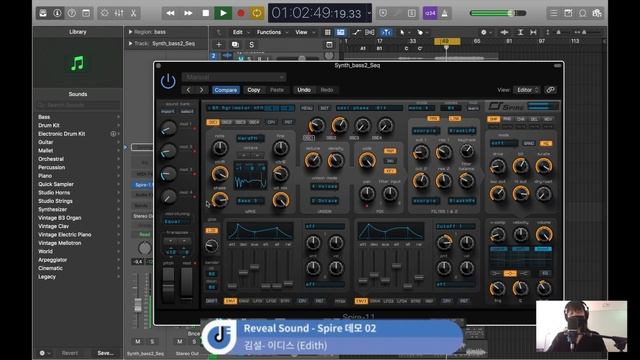The height and width of the screenshot is (360, 640).
Task: Click the Library Revert button
Action: 70,353
